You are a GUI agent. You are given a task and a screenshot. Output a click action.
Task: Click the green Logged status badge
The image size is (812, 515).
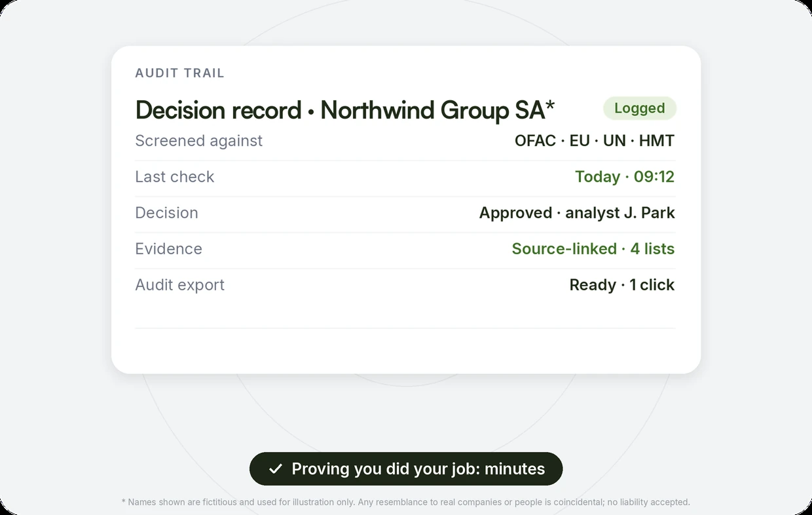tap(640, 108)
